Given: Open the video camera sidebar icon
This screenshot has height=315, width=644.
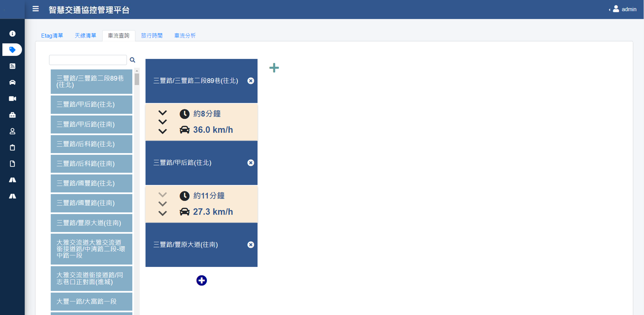Looking at the screenshot, I should pyautogui.click(x=12, y=99).
